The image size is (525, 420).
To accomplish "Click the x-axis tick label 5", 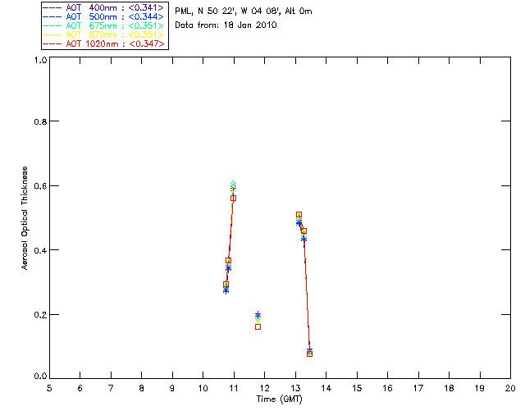I will pos(49,388).
